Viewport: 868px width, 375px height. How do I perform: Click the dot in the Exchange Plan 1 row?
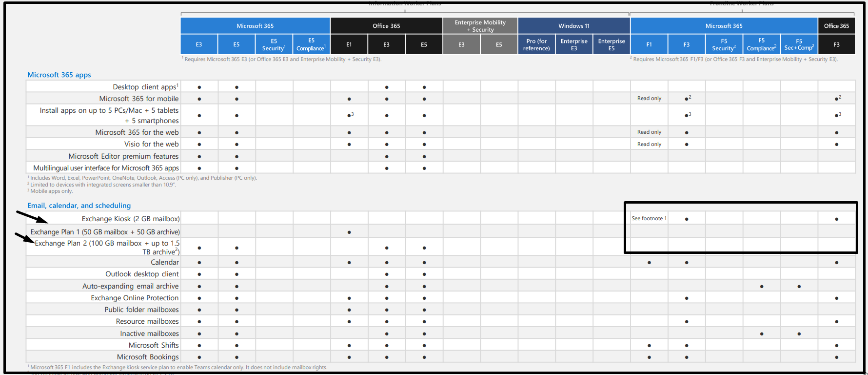pyautogui.click(x=349, y=232)
